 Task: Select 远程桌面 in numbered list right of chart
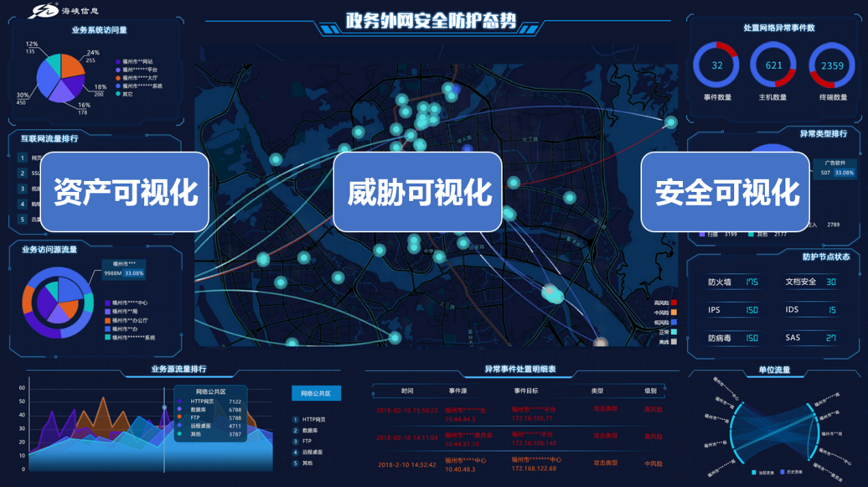pyautogui.click(x=313, y=452)
